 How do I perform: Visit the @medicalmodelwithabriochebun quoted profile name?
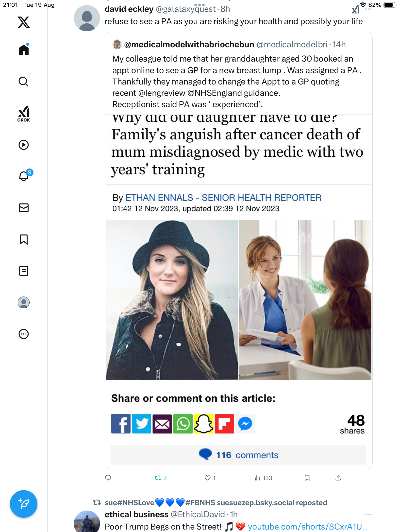pyautogui.click(x=189, y=45)
